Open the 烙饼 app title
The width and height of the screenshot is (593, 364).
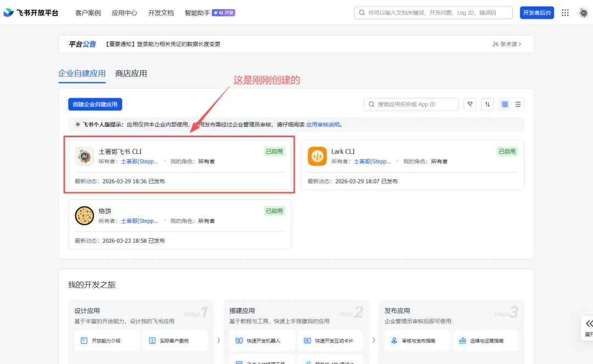105,211
